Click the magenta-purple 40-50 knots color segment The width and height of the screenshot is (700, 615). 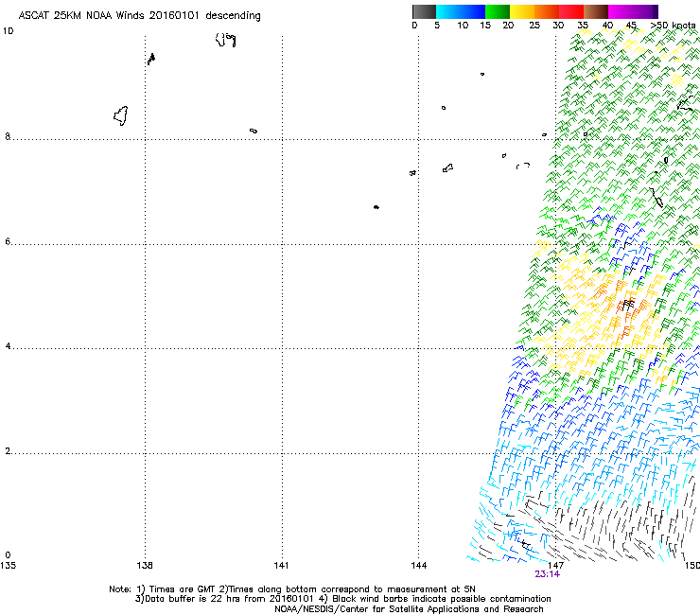[x=633, y=11]
